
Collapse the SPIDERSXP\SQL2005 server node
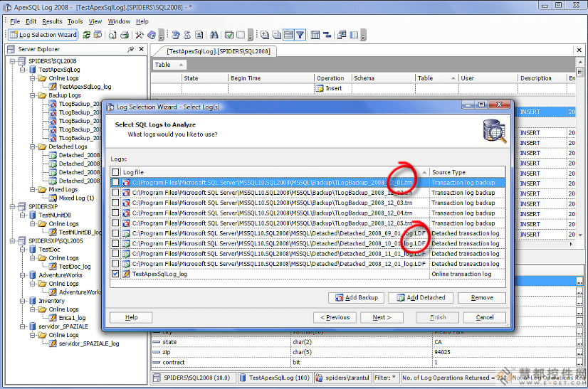point(12,240)
